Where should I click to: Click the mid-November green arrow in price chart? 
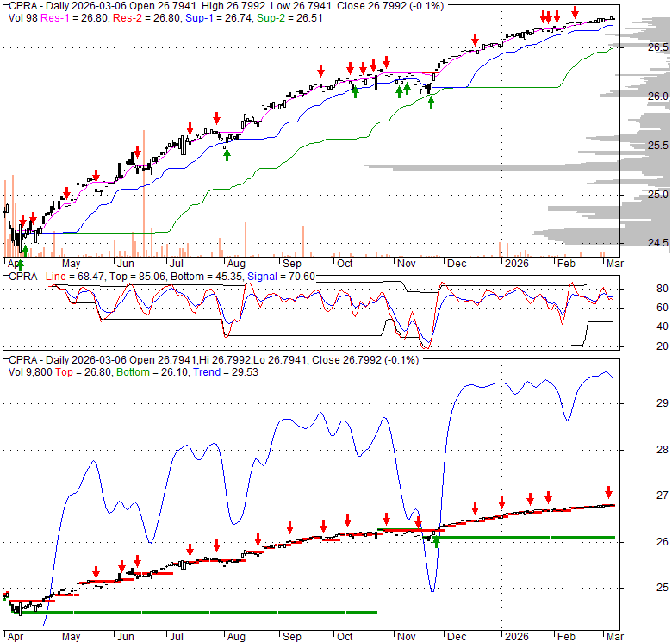[x=431, y=102]
